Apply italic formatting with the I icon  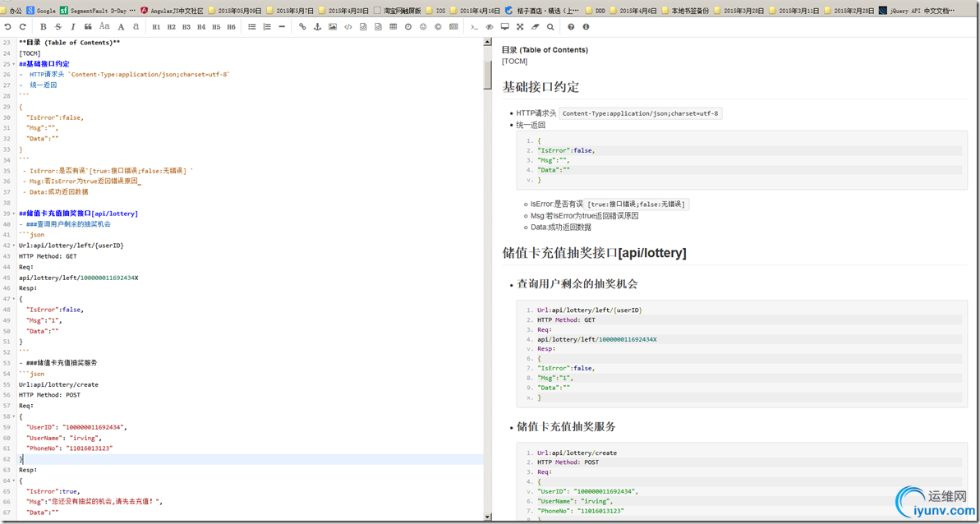pyautogui.click(x=73, y=27)
